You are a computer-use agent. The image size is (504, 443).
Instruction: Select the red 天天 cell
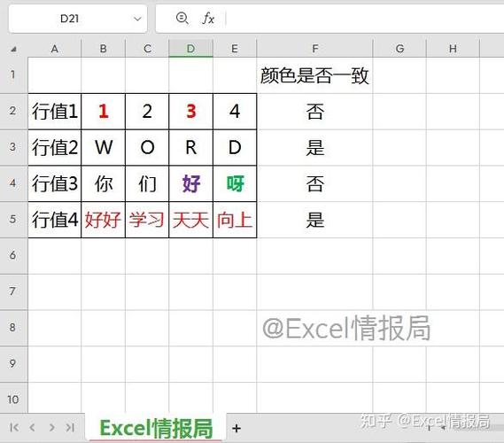tap(191, 220)
